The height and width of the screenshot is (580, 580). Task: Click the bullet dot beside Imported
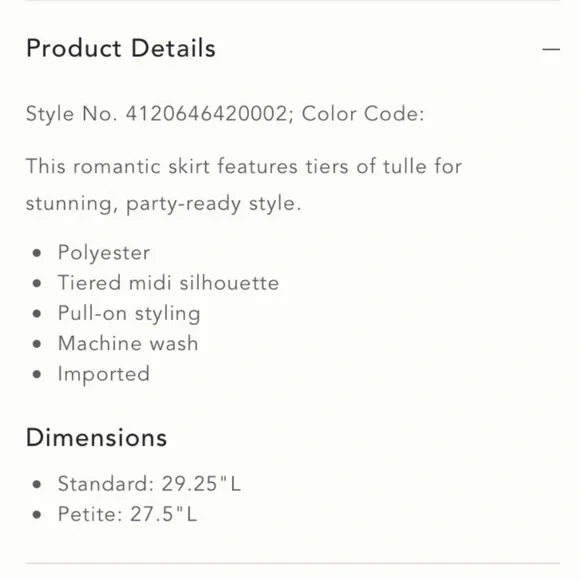[37, 374]
